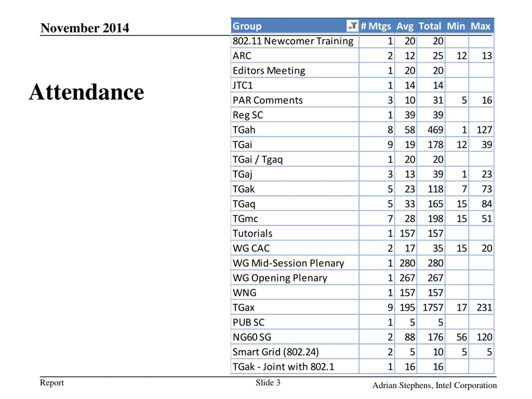Select the Avg column header
This screenshot has width=532, height=399.
(405, 26)
